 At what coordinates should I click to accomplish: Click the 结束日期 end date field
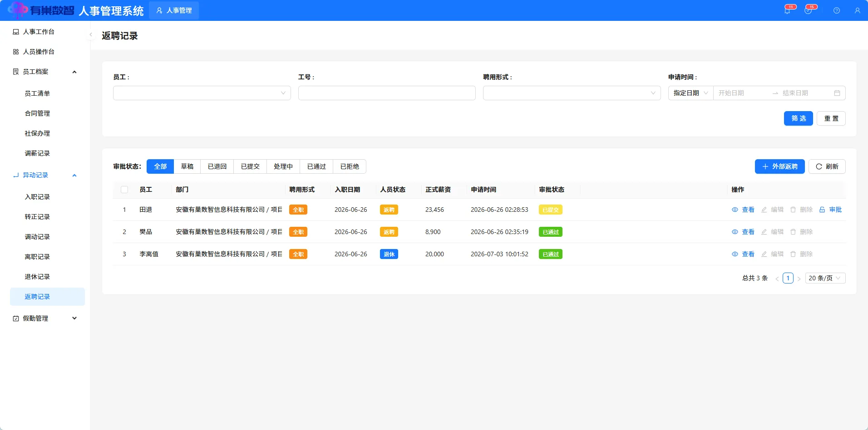(x=806, y=93)
